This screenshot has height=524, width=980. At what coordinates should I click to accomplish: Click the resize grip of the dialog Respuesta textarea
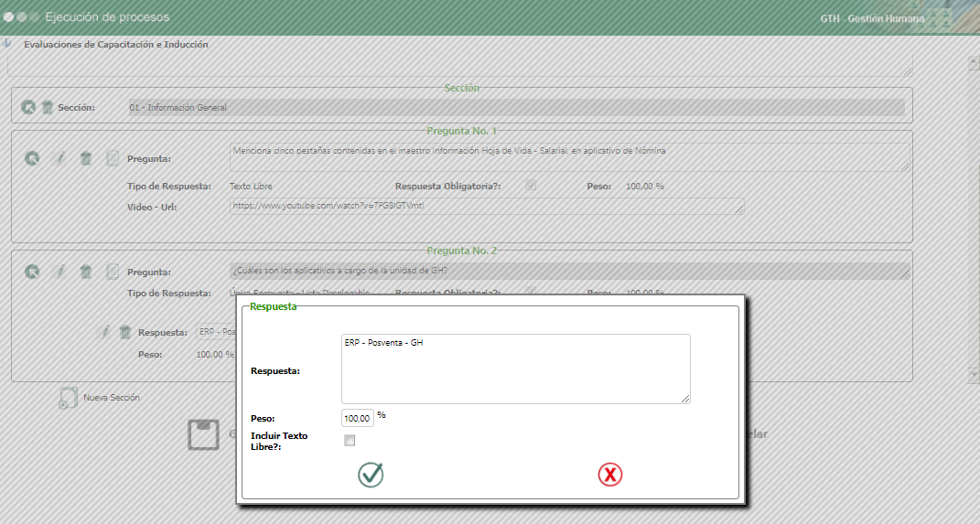point(685,399)
